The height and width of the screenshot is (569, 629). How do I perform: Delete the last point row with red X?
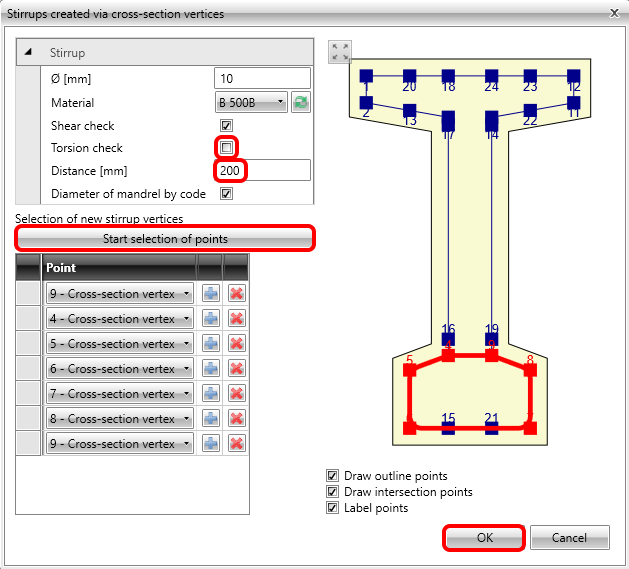[237, 443]
